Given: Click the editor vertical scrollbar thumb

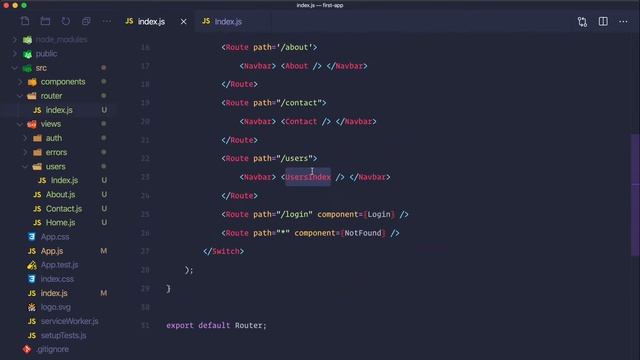Looking at the screenshot, I should [x=635, y=195].
